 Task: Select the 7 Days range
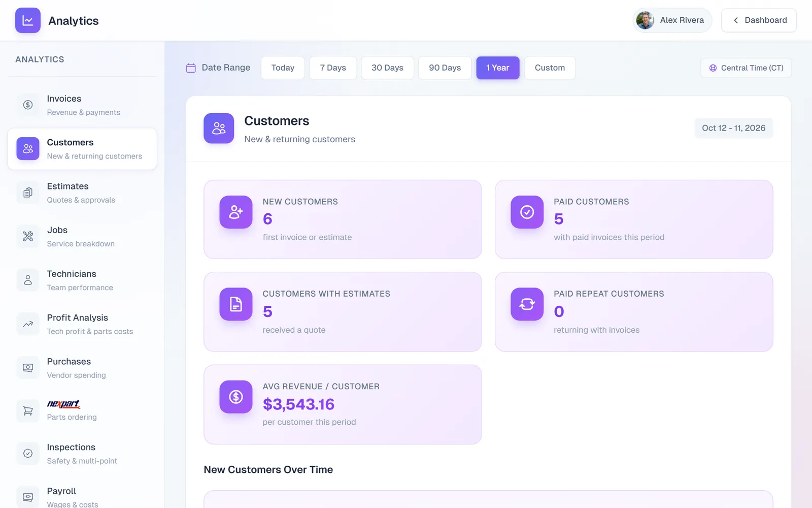coord(333,68)
